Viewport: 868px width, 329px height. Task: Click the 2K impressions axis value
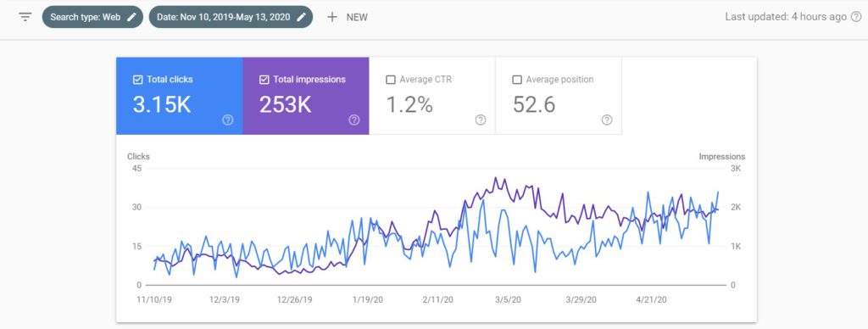tap(737, 207)
